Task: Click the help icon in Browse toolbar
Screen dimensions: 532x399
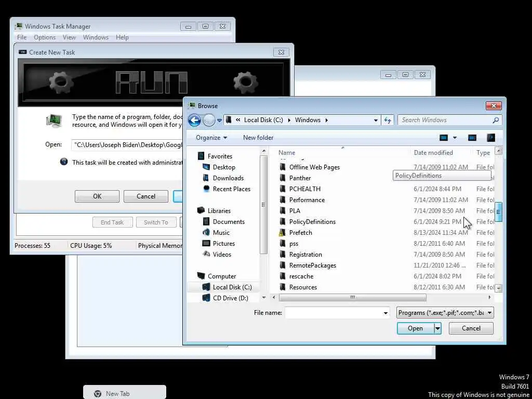Action: click(x=490, y=138)
